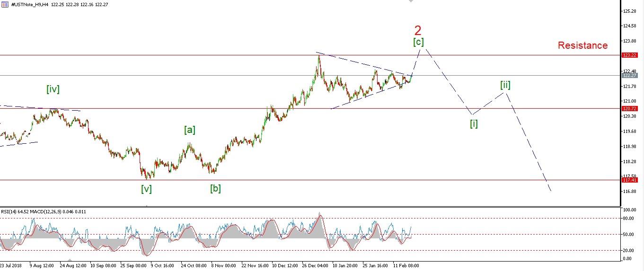Click the [a] wave label
The image size is (644, 271).
click(190, 130)
